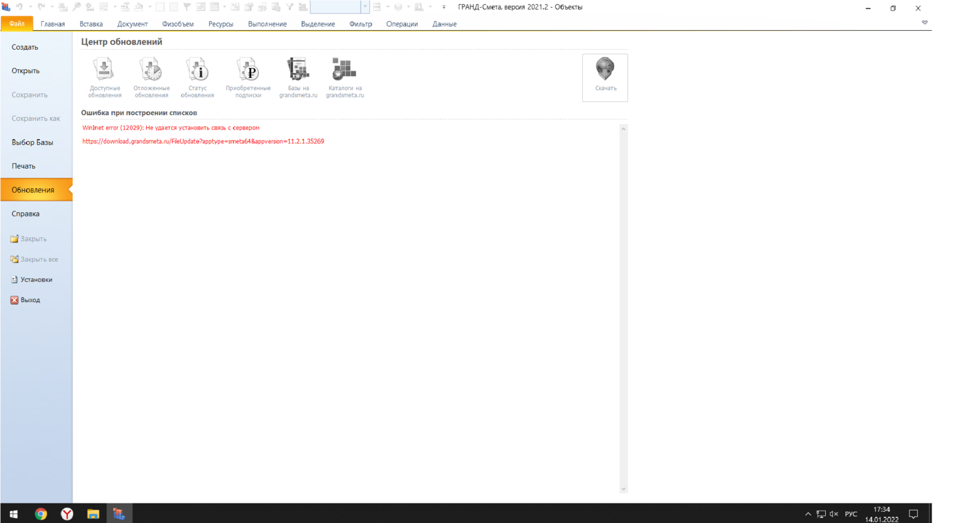
Task: Click the muted volume tray icon
Action: (x=834, y=514)
